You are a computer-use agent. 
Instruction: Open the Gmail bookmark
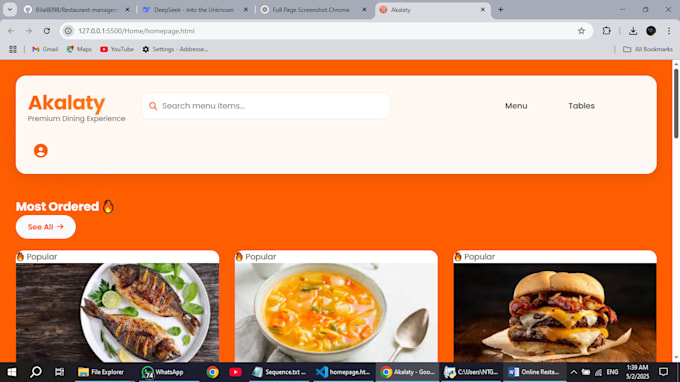pos(45,49)
